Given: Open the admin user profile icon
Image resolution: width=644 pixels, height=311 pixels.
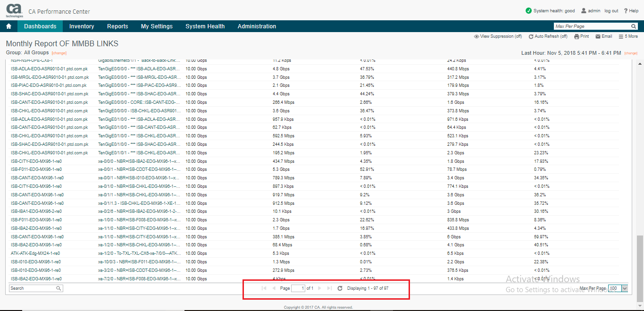Looking at the screenshot, I should [584, 10].
